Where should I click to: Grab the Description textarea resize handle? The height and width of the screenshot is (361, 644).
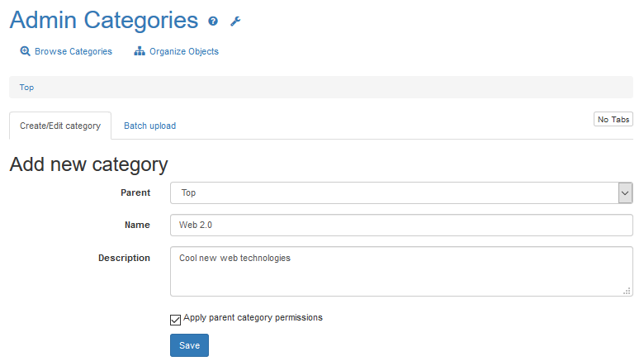click(627, 291)
